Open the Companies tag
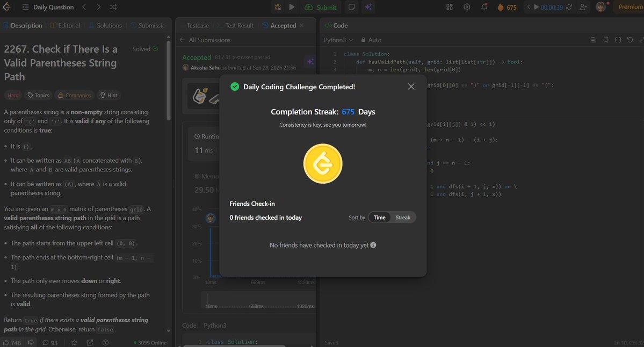 (74, 95)
